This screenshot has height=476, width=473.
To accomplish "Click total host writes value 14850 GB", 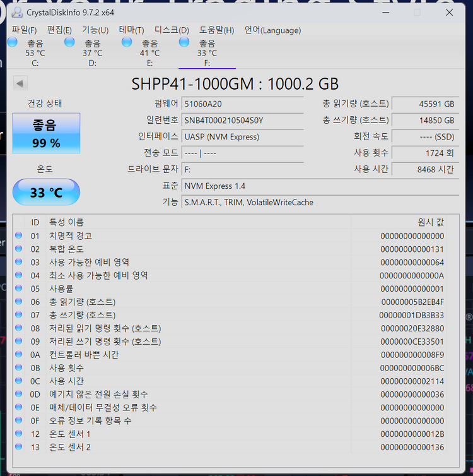I will (426, 120).
